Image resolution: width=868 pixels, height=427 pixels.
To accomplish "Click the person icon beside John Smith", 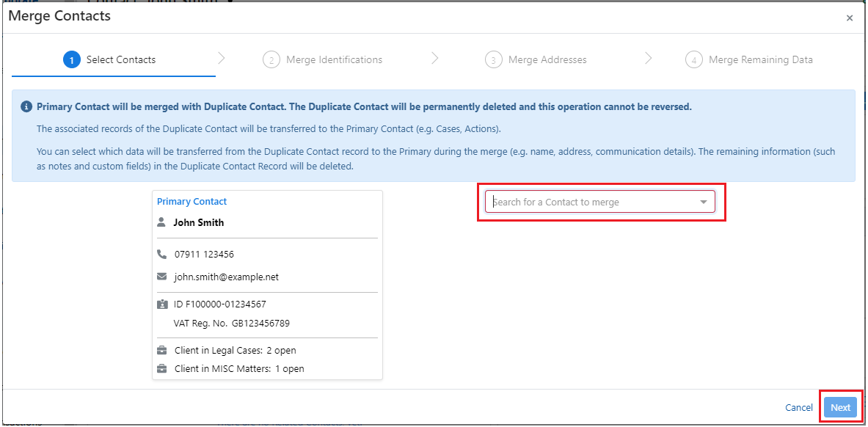I will tap(162, 222).
